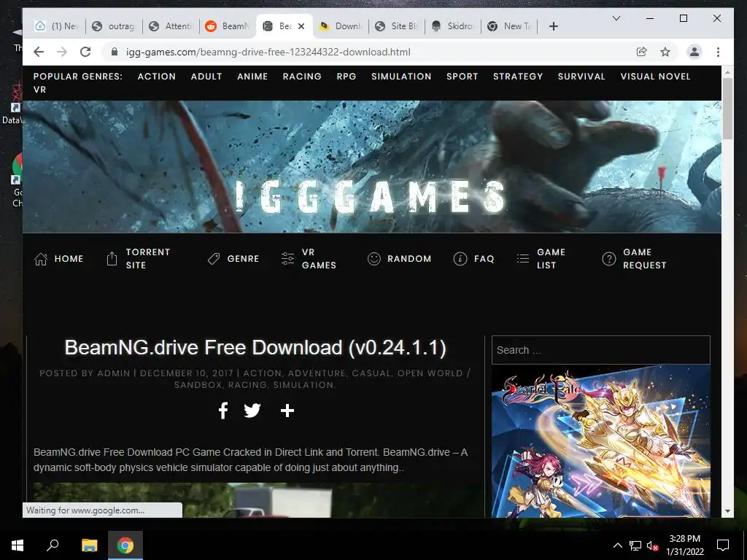Open ADMIN author link

click(113, 373)
